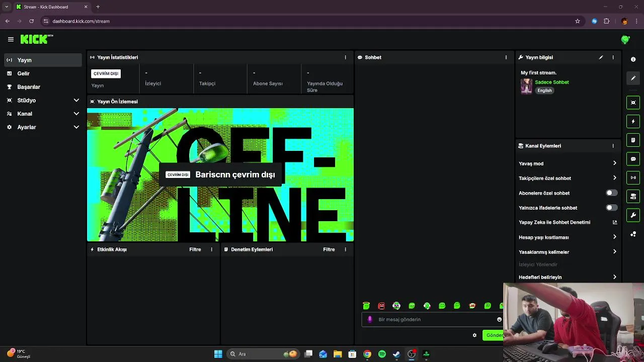644x362 pixels.
Task: Open Hesap yaşı kısıtlaması options arrow
Action: point(614,237)
